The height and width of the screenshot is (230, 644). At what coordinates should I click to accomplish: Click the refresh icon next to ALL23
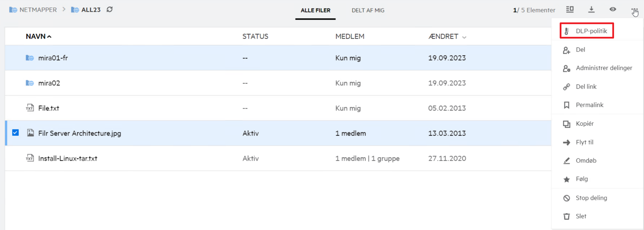pyautogui.click(x=110, y=9)
